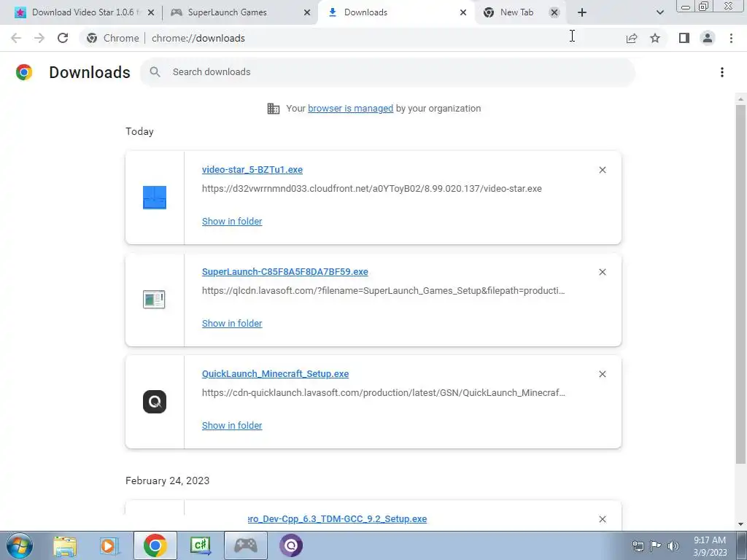The image size is (747, 560).
Task: Close the Downloads tab
Action: tap(463, 12)
